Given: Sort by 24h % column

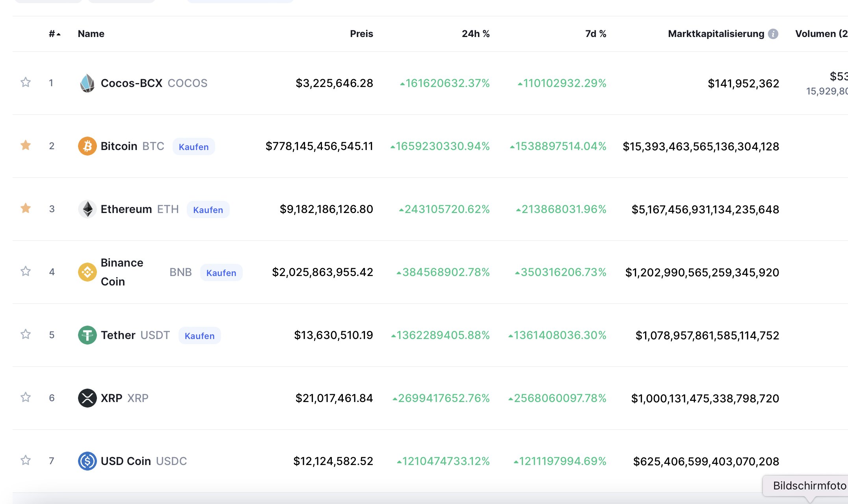Looking at the screenshot, I should click(x=476, y=34).
